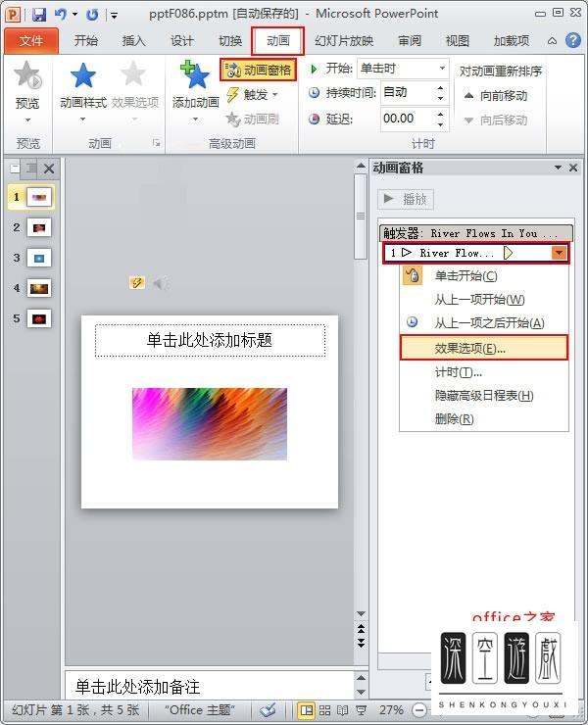
Task: Switch to Normal view status icon
Action: [307, 709]
